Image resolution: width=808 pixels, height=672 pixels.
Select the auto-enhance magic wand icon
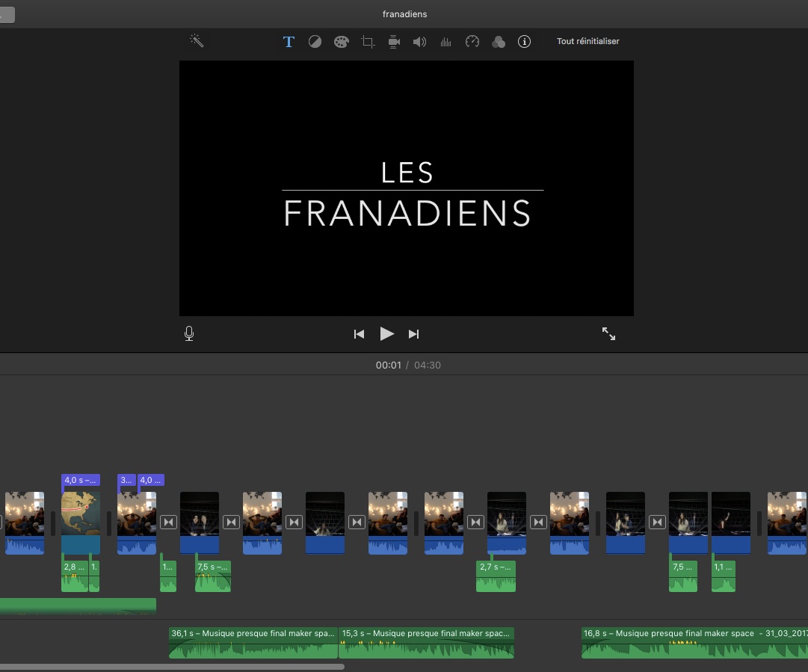coord(197,41)
